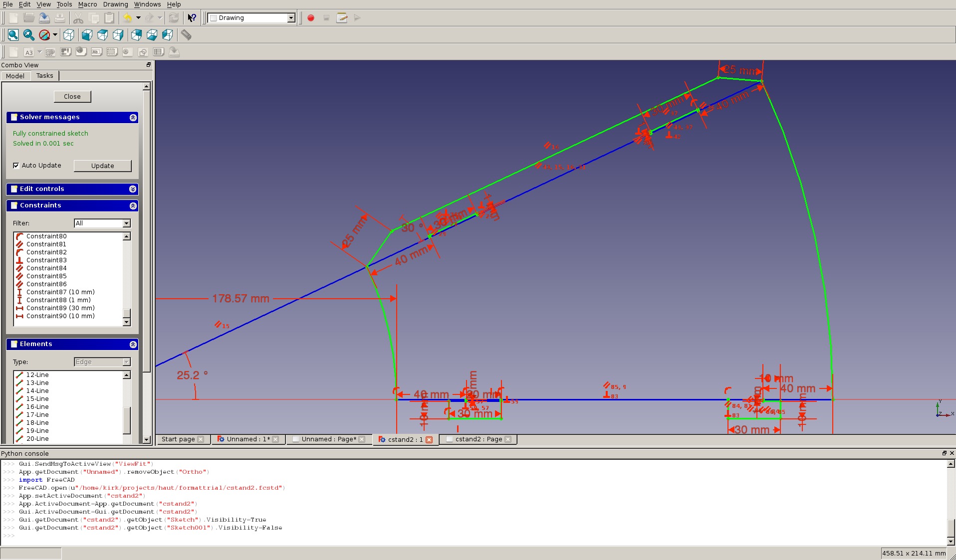Click the Measure distance ruler icon
The image size is (956, 560).
[x=186, y=35]
